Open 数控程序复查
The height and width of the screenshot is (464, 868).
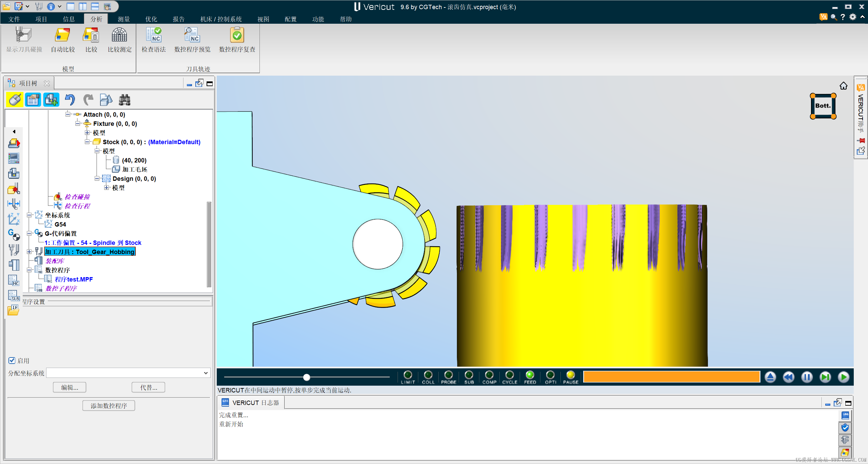point(237,40)
